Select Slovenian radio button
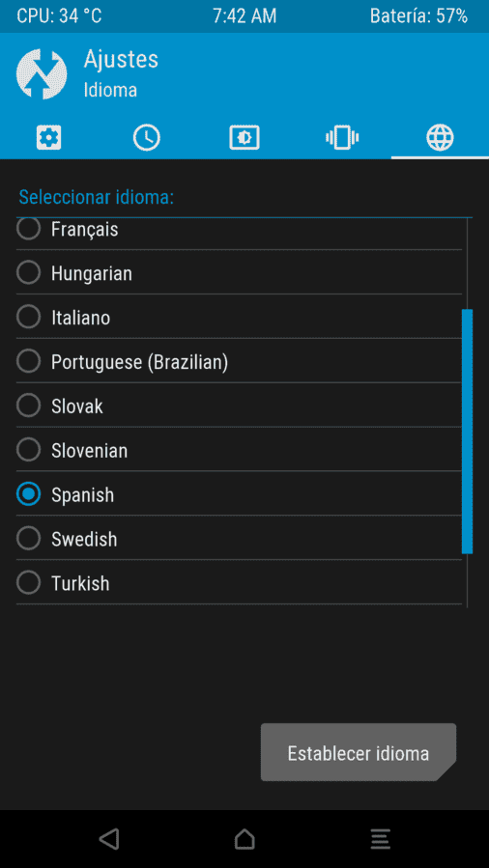The width and height of the screenshot is (489, 868). point(239,450)
